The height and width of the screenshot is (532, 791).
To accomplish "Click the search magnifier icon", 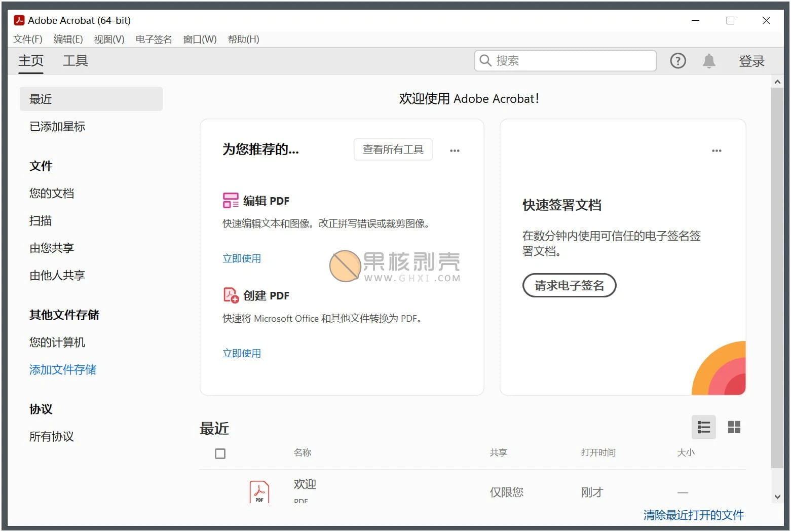I will tap(485, 61).
